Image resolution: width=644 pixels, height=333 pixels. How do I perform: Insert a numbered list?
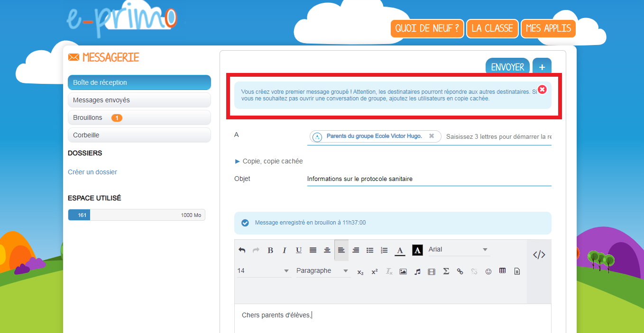point(384,250)
